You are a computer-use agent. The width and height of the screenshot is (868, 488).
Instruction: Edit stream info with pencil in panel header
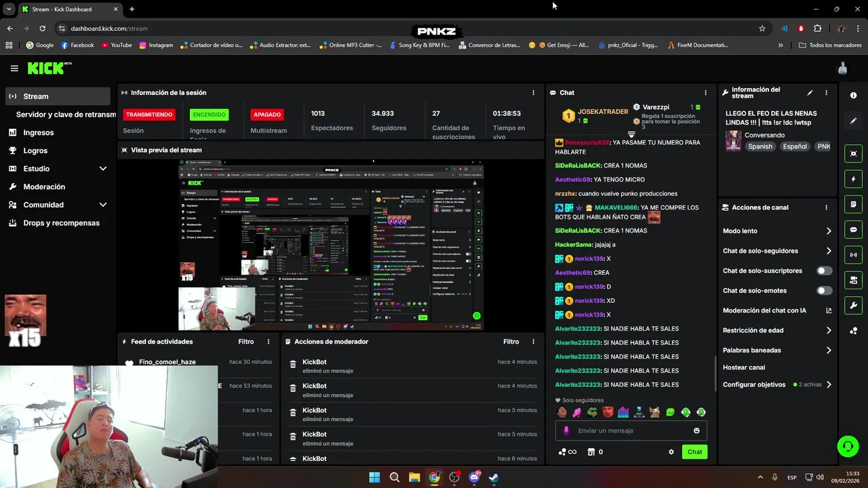[810, 93]
